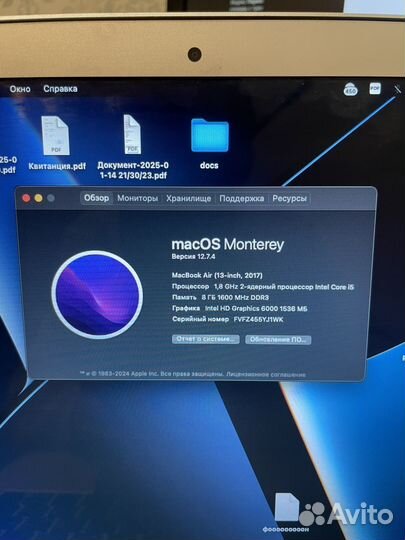The width and height of the screenshot is (405, 540).
Task: Click Intel HD Graphics 6000 1536 МБ
Action: pyautogui.click(x=256, y=308)
